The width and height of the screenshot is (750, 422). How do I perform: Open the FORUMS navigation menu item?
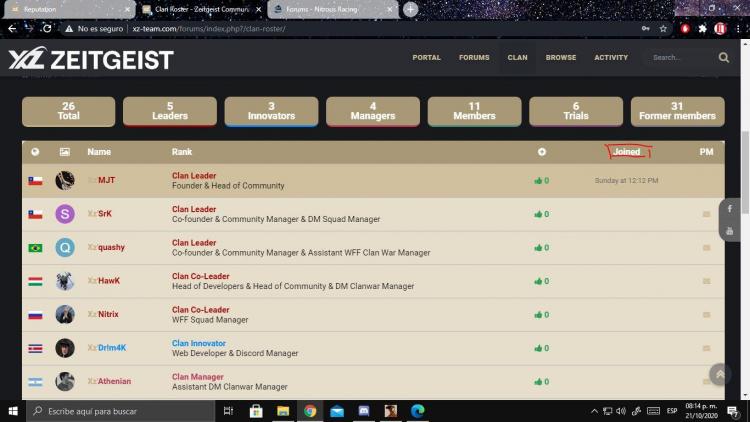474,58
